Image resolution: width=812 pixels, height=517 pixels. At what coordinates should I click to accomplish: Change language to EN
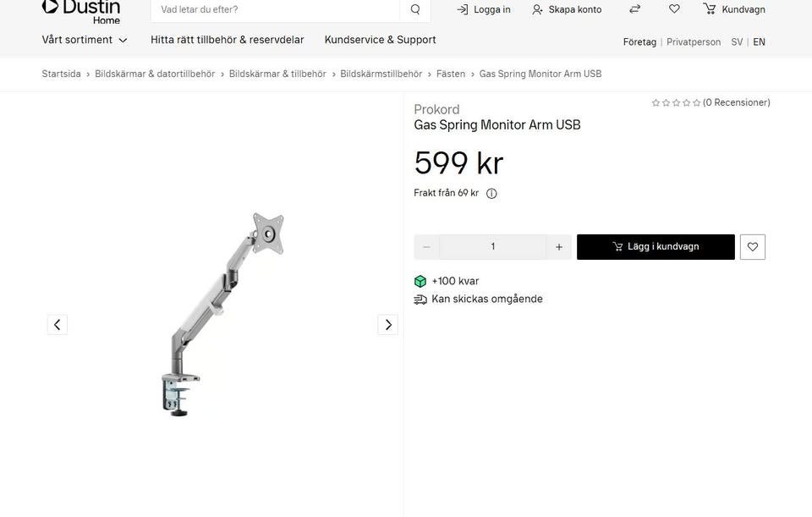pyautogui.click(x=759, y=42)
